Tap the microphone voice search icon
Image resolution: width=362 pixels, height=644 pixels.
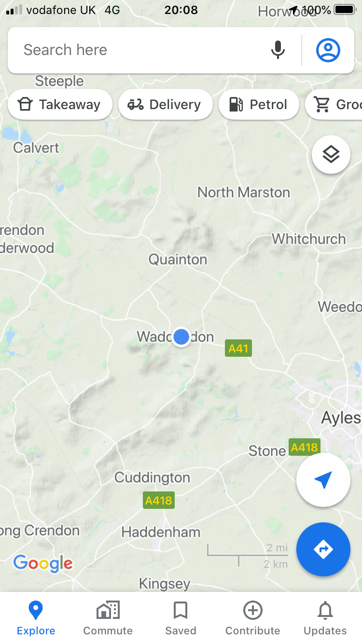pos(278,50)
